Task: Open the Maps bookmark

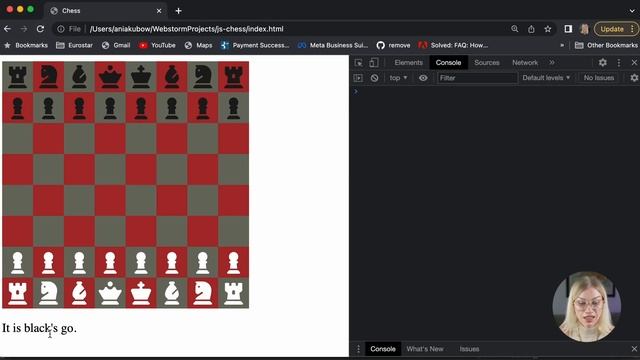Action: (198, 45)
